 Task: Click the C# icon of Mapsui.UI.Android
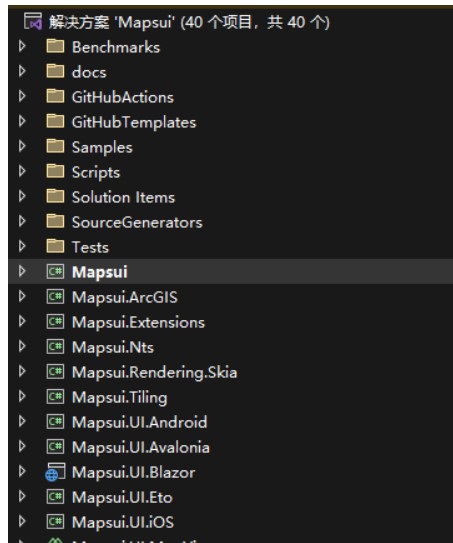tap(55, 421)
